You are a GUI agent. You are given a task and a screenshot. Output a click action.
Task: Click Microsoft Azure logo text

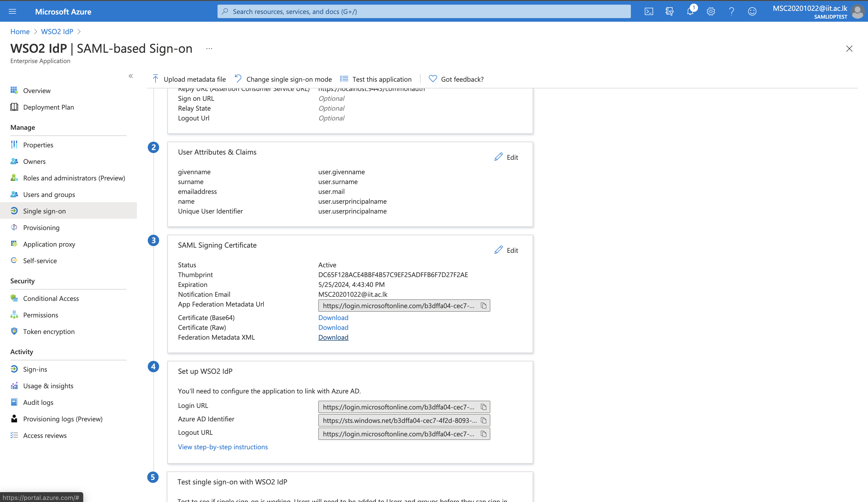pyautogui.click(x=63, y=11)
